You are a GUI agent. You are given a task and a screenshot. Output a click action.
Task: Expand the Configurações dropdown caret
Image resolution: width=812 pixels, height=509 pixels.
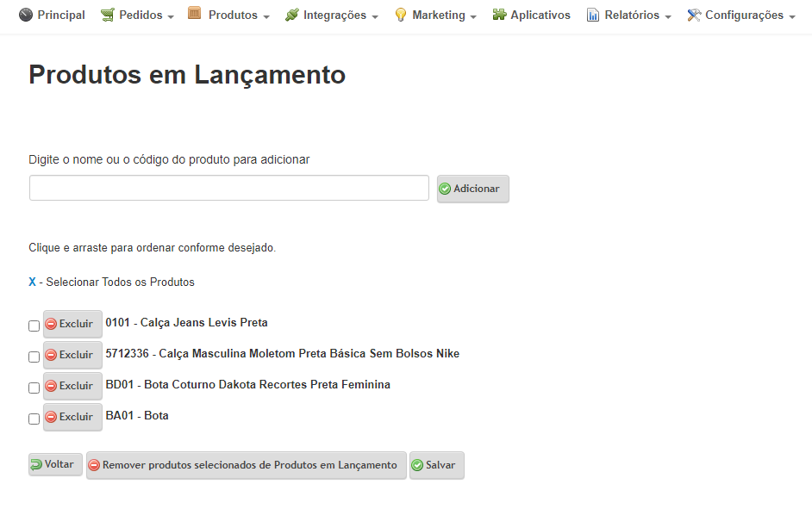click(x=792, y=17)
